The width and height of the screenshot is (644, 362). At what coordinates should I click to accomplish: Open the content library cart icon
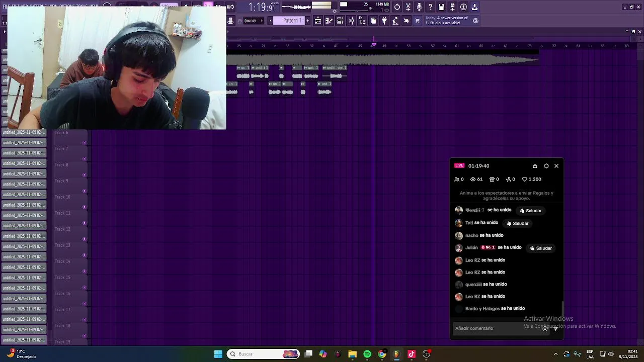click(417, 21)
